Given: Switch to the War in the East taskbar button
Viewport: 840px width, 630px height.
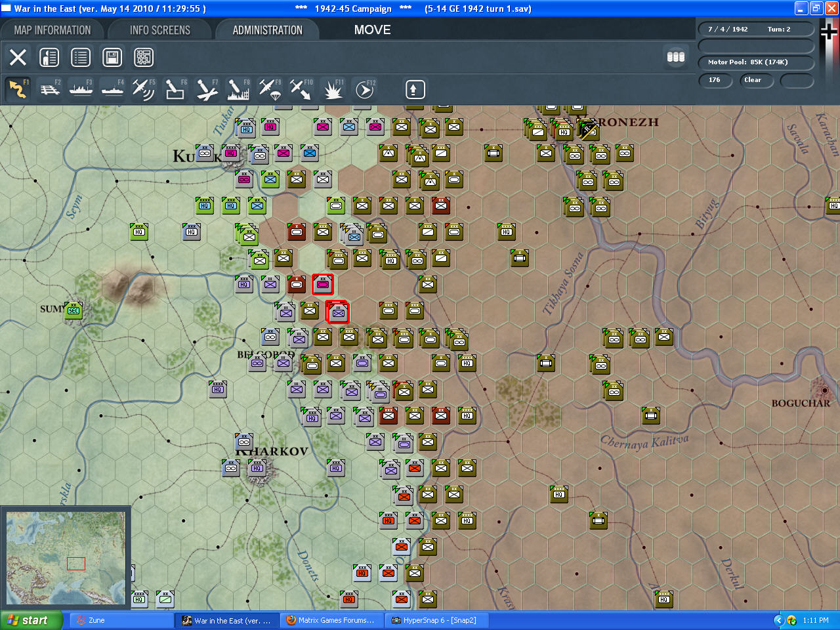Looking at the screenshot, I should click(227, 620).
